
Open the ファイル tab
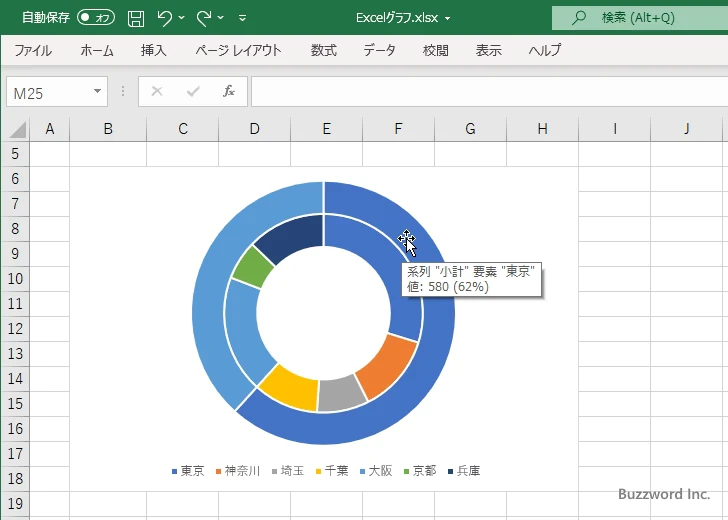pos(33,50)
